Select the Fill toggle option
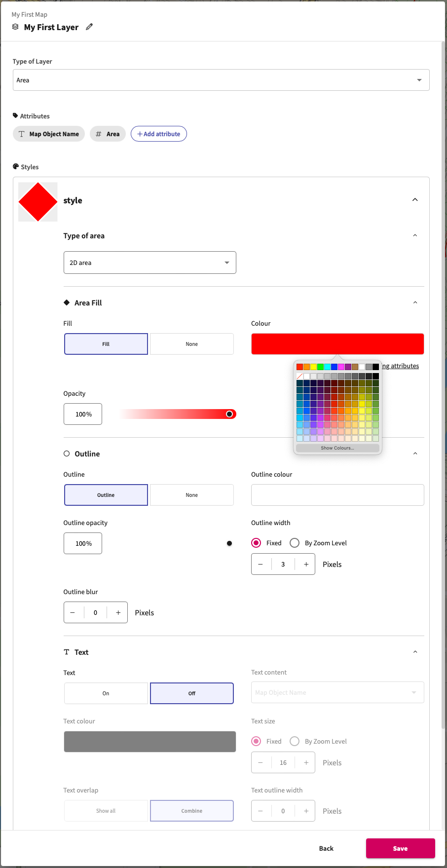This screenshot has width=447, height=868. click(106, 344)
